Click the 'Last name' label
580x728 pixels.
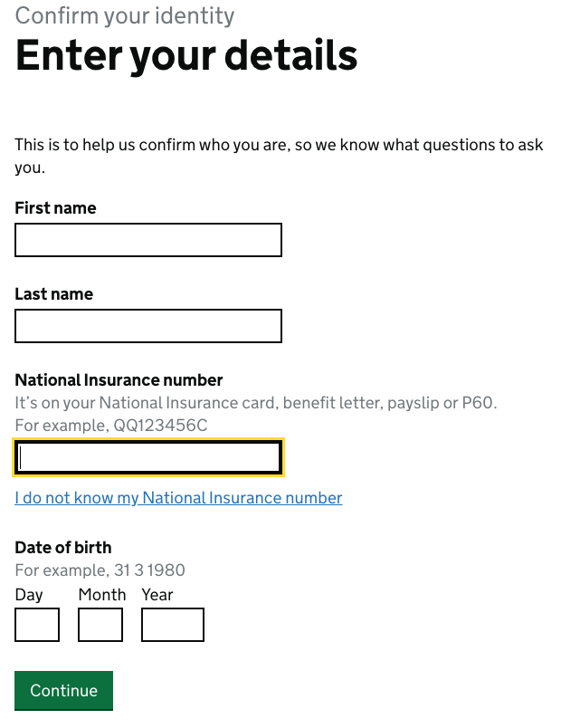(53, 294)
